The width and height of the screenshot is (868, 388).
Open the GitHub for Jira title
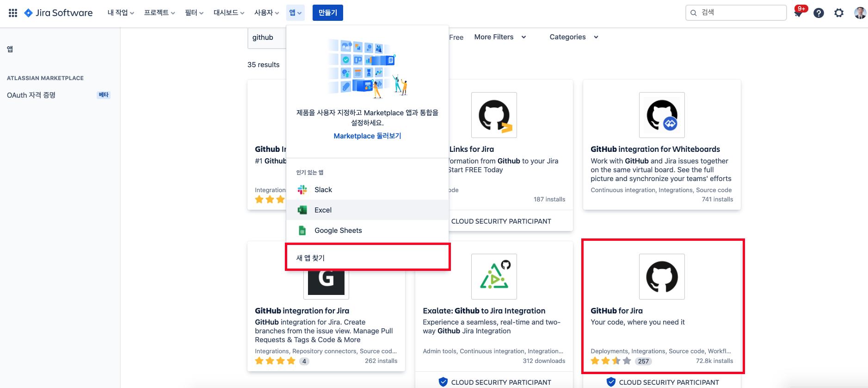(616, 311)
